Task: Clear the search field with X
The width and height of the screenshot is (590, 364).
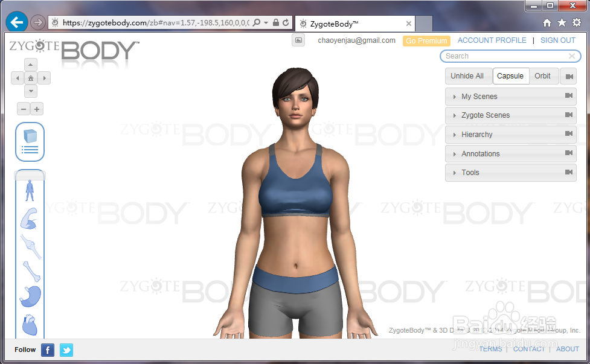Action: coord(572,56)
